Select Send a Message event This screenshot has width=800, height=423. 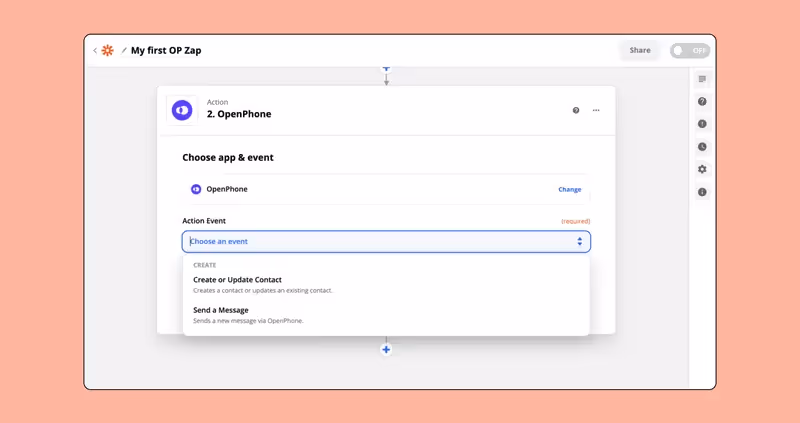[x=386, y=315]
